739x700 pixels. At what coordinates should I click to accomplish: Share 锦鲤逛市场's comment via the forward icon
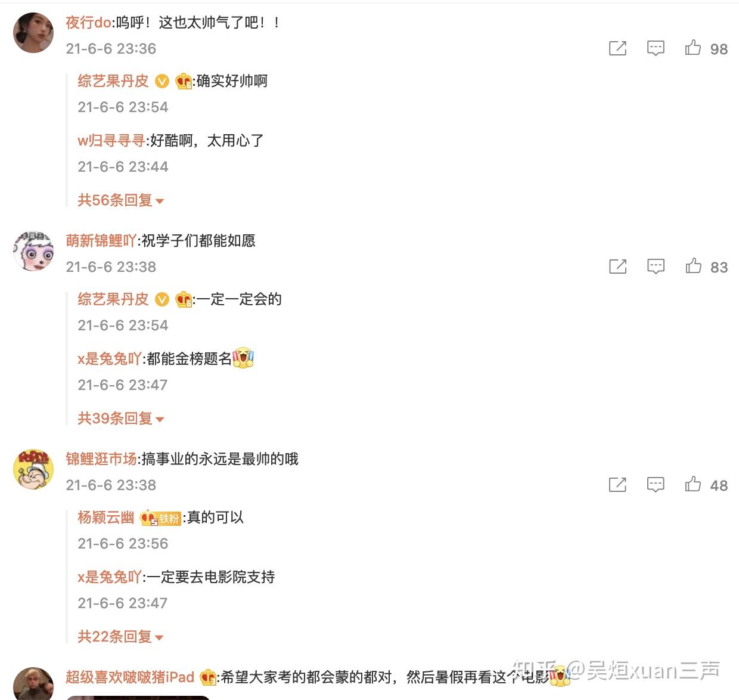click(617, 485)
